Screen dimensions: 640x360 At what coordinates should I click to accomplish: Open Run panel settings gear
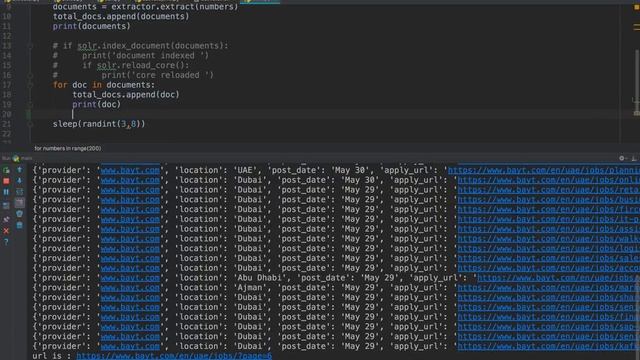point(622,158)
